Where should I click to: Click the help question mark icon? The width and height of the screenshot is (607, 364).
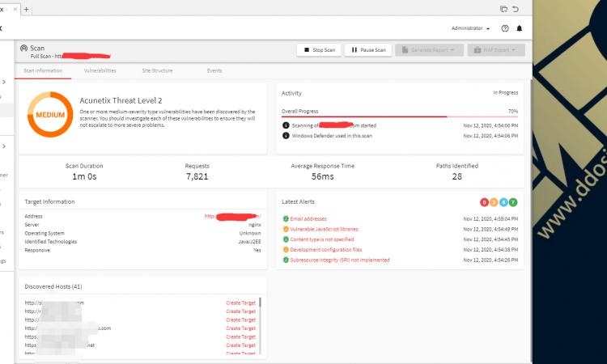coord(505,28)
